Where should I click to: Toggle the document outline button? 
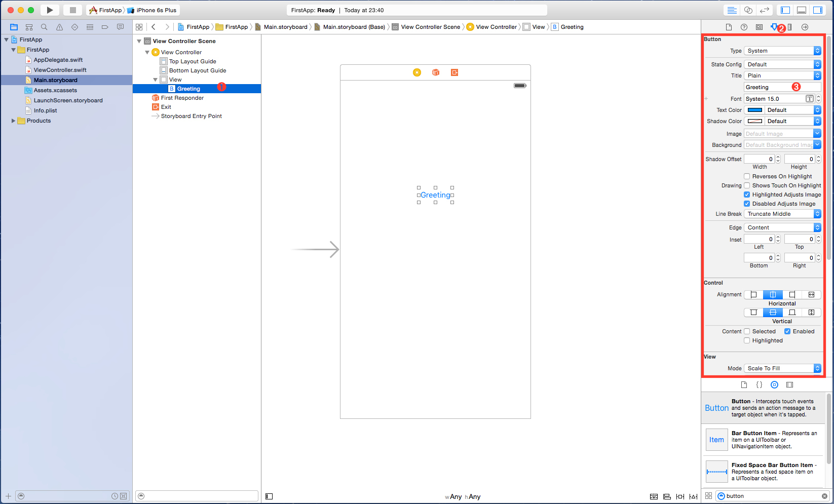(269, 496)
